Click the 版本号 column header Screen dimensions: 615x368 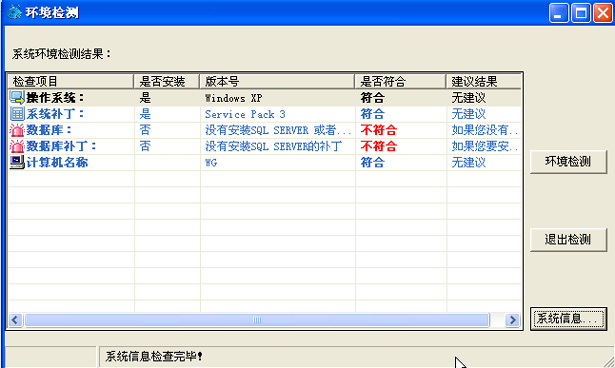277,81
